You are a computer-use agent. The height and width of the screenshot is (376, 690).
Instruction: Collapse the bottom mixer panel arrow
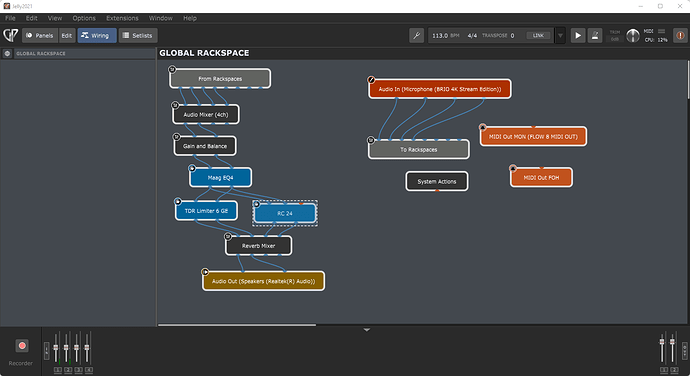(367, 330)
